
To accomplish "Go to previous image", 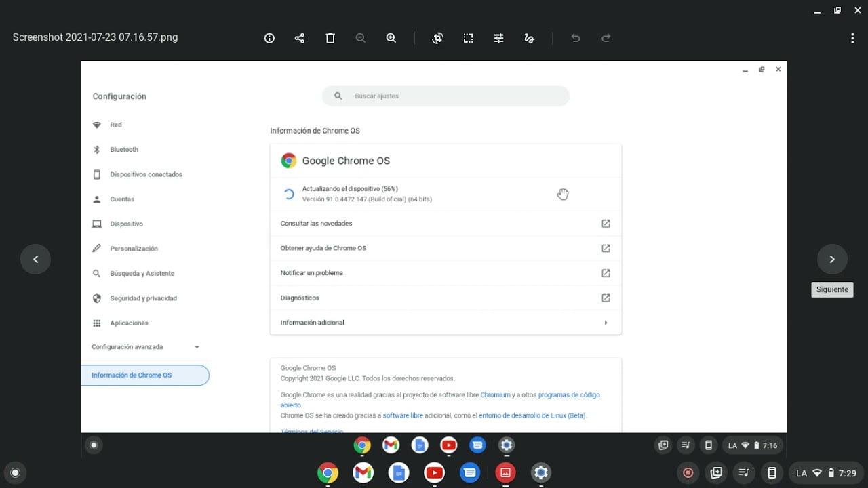I will pyautogui.click(x=36, y=259).
